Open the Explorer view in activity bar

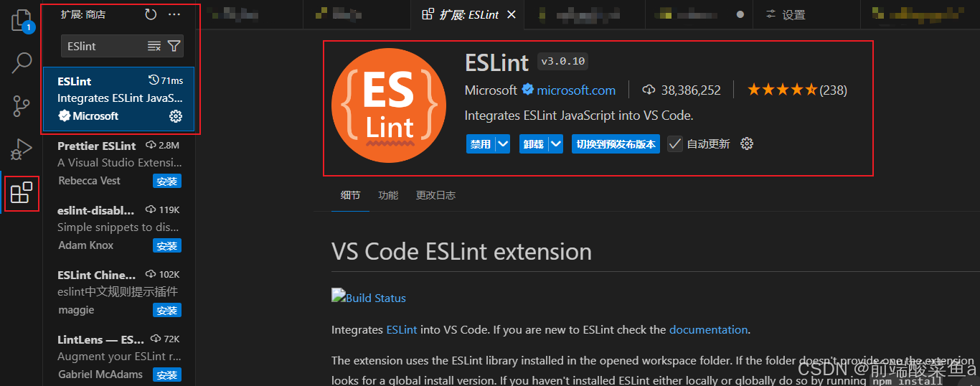point(22,21)
